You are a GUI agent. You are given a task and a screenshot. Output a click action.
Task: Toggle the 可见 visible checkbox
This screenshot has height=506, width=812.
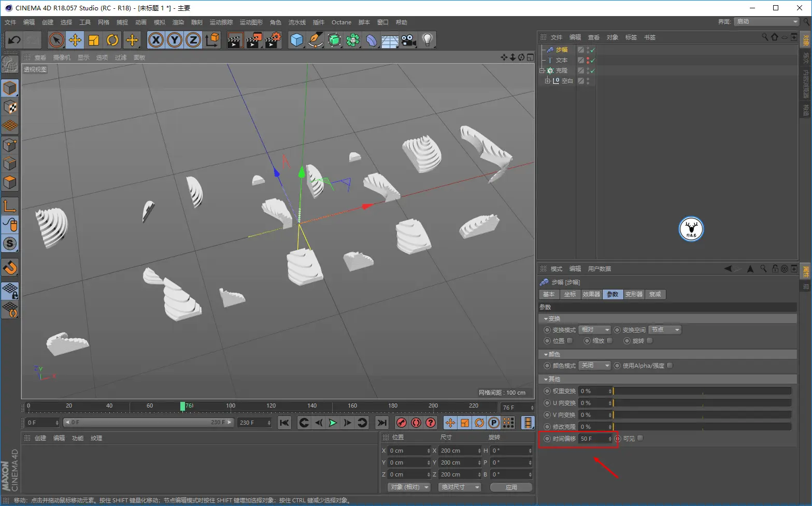[x=640, y=438]
